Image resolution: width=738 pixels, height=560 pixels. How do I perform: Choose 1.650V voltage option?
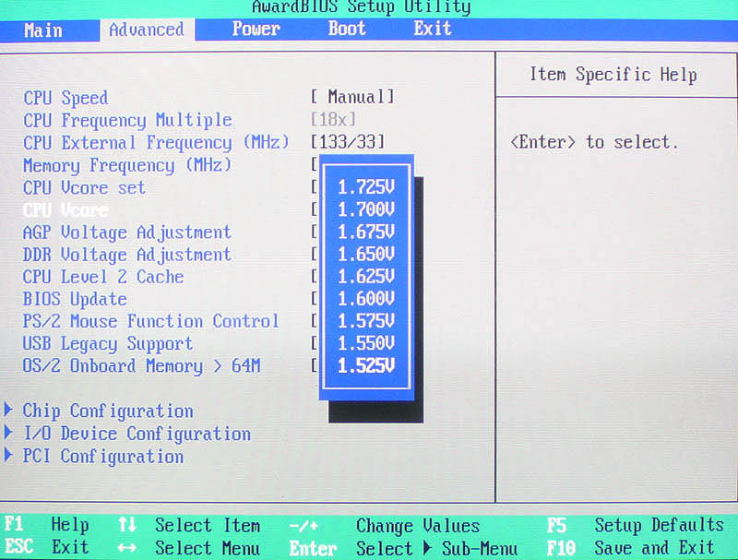click(366, 255)
